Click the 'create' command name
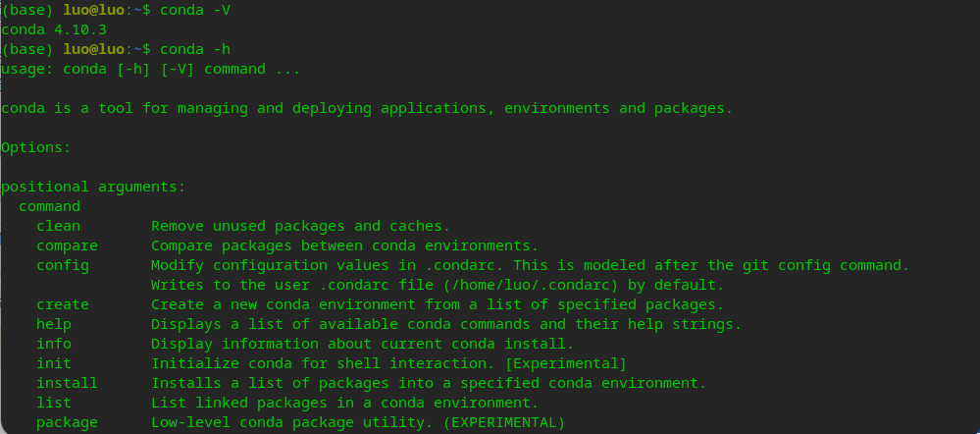The width and height of the screenshot is (980, 434). point(63,304)
